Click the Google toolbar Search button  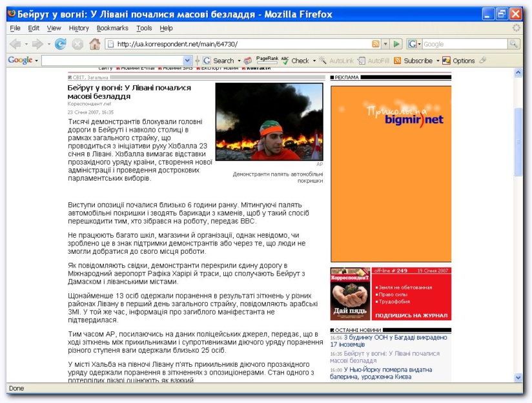(219, 61)
